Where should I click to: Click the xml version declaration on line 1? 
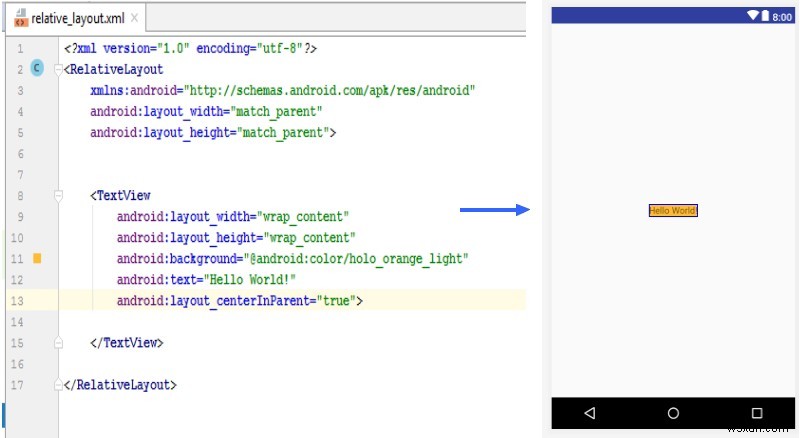190,48
